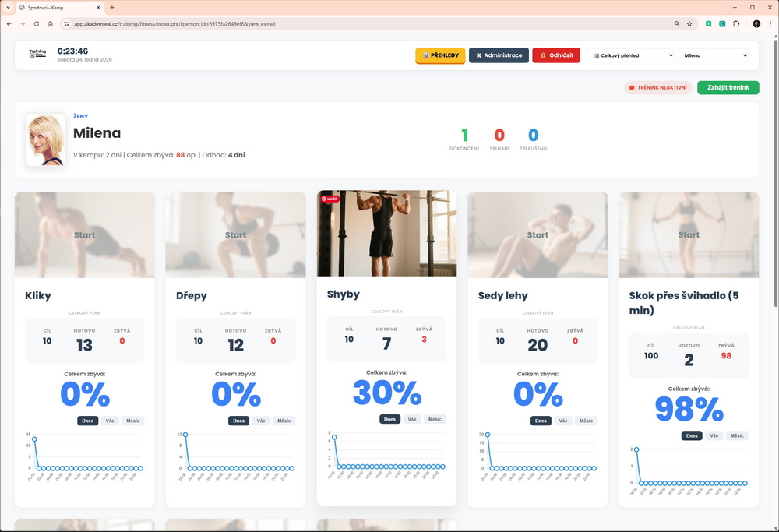Click the red 'Odhlásit' logout button
Image resolution: width=779 pixels, height=532 pixels.
557,55
